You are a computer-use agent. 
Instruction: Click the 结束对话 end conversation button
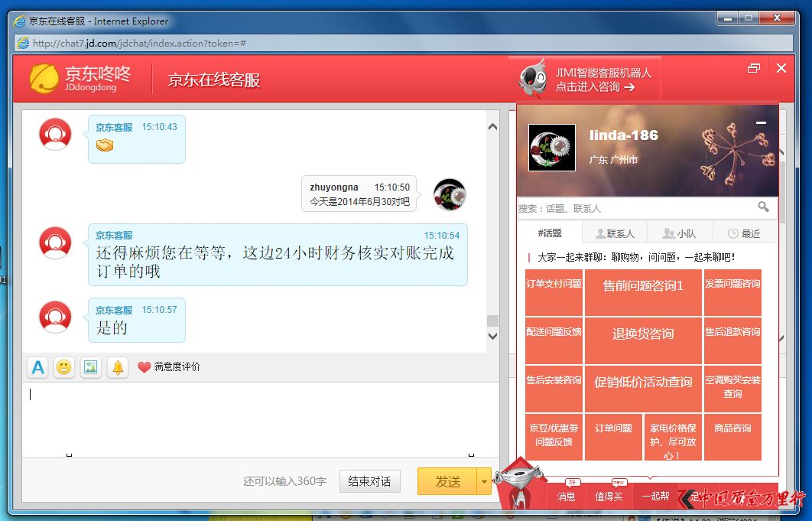tap(369, 481)
